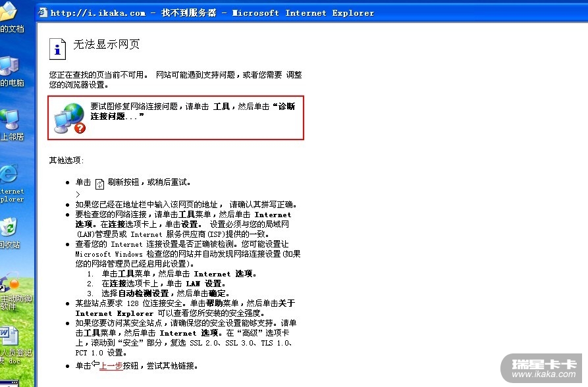Select the Network Neighborhood (上邻居) desktop icon
The height and width of the screenshot is (387, 588).
pos(11,125)
